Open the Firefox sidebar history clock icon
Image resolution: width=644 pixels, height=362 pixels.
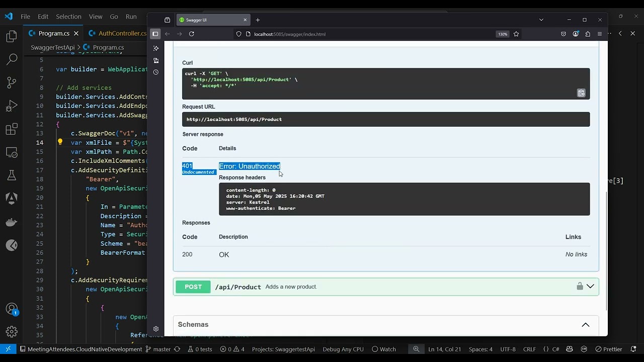(x=156, y=72)
